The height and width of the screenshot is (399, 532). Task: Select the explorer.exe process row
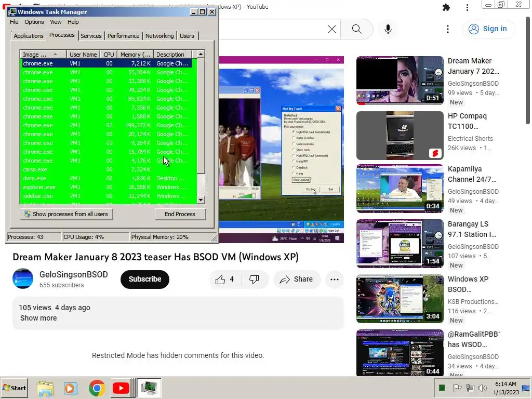click(x=109, y=187)
